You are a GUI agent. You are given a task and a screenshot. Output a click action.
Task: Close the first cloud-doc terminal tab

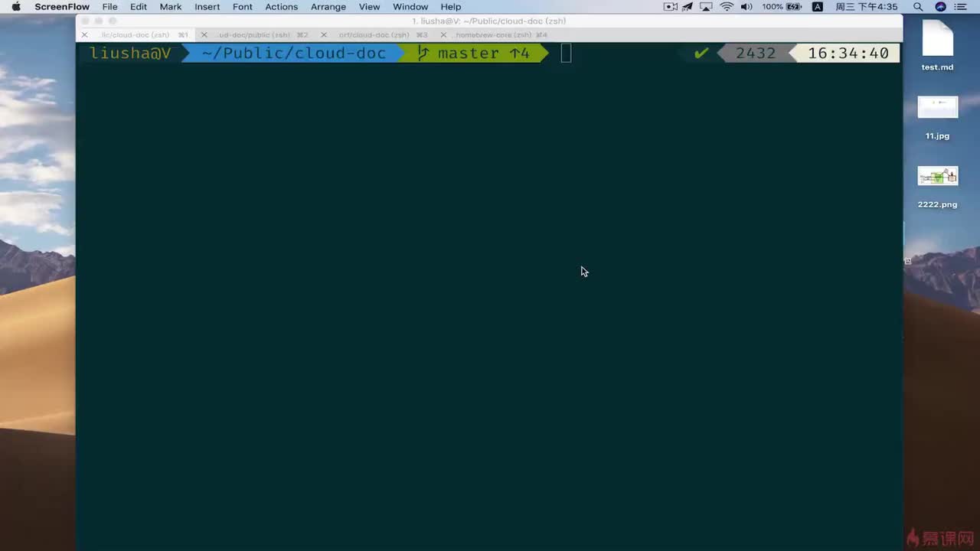[x=84, y=34]
